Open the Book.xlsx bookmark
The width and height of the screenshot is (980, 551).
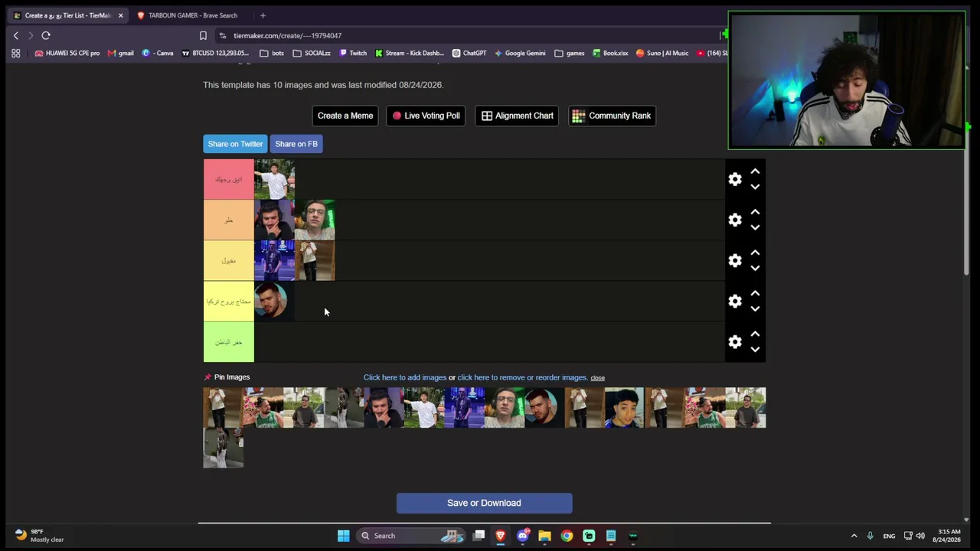[x=609, y=53]
